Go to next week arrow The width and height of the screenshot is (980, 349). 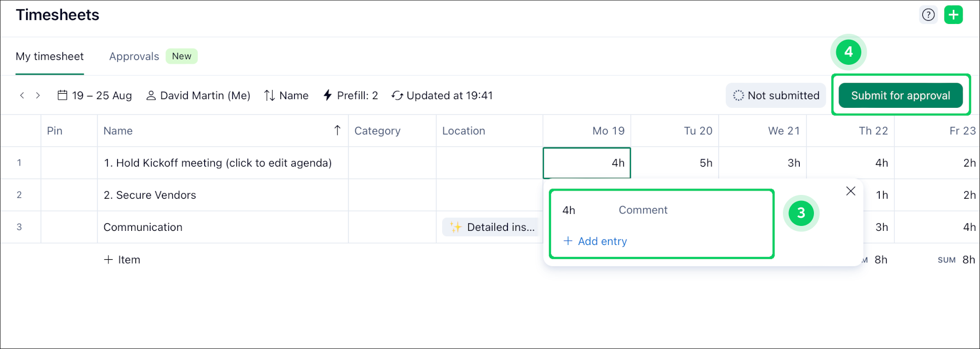(x=38, y=95)
